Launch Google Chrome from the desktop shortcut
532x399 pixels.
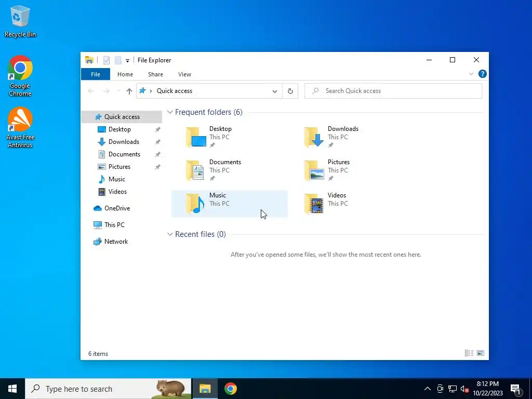coord(20,76)
